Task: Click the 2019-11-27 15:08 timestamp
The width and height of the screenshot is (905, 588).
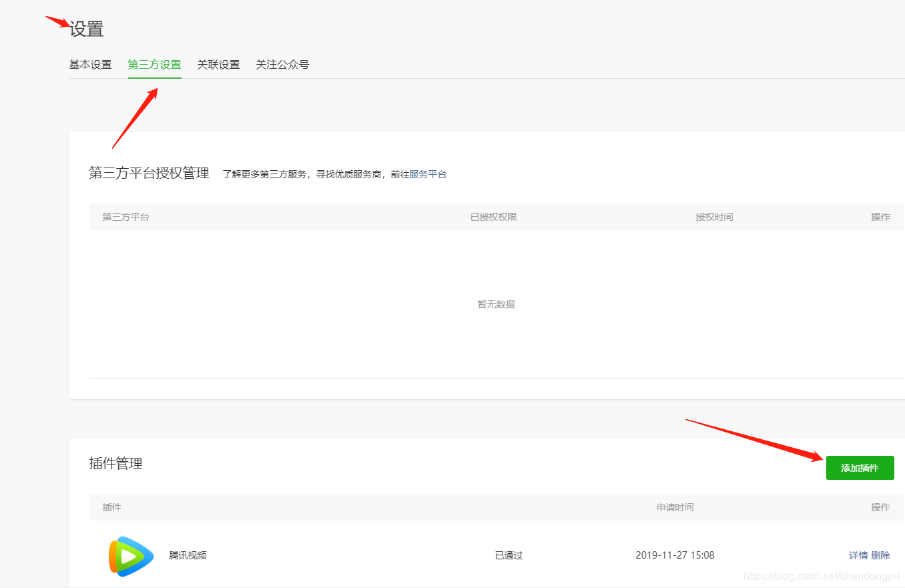Action: coord(675,555)
